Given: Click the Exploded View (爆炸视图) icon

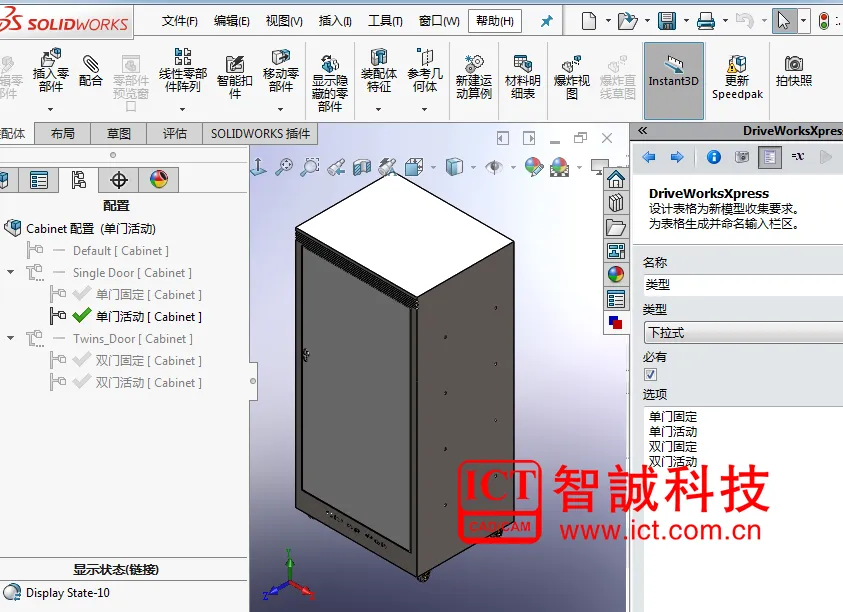Looking at the screenshot, I should [x=571, y=77].
